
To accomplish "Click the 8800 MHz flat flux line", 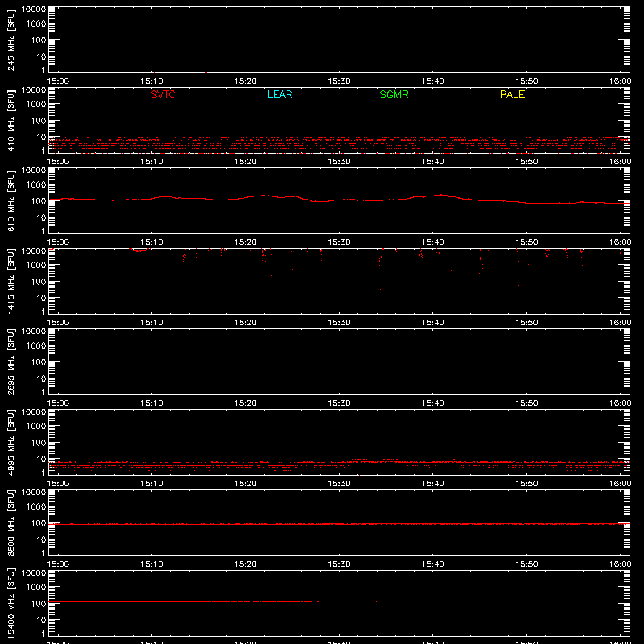I will (x=339, y=524).
